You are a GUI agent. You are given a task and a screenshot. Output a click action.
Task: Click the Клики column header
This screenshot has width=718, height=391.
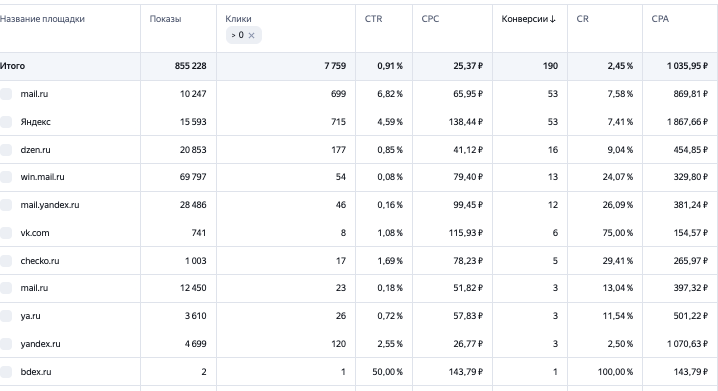pos(238,19)
